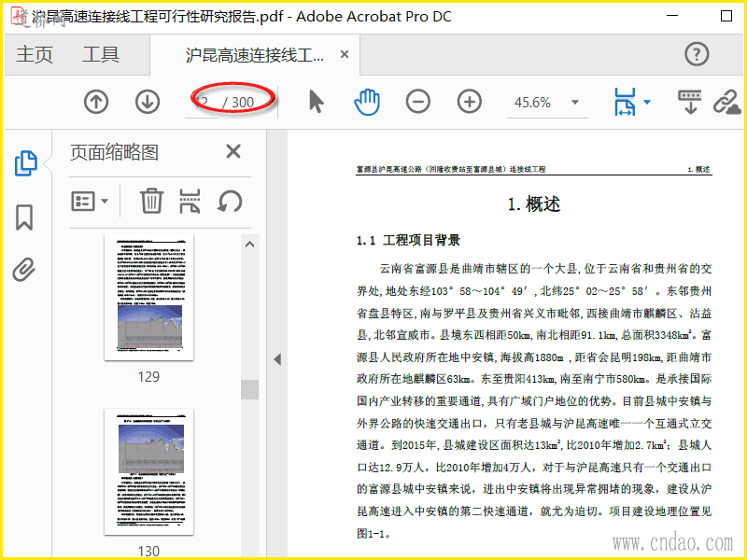
Task: Click the insert pages scissors icon
Action: pyautogui.click(x=190, y=201)
